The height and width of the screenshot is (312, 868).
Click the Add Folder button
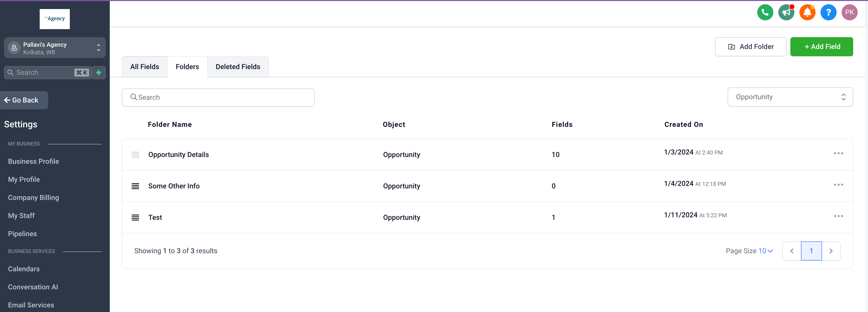coord(750,47)
